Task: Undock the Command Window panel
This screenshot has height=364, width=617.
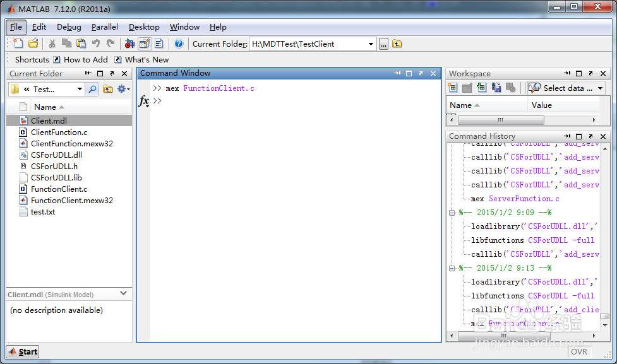Action: (421, 74)
